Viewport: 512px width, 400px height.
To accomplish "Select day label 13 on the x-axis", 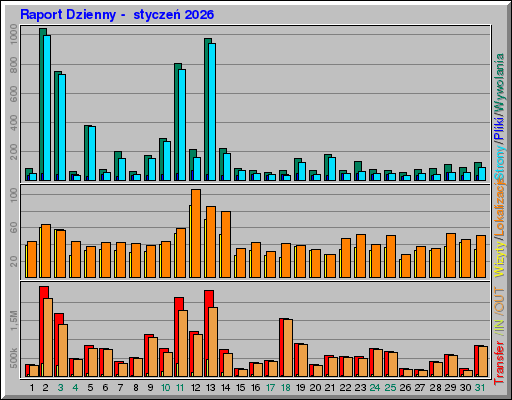I will 210,388.
